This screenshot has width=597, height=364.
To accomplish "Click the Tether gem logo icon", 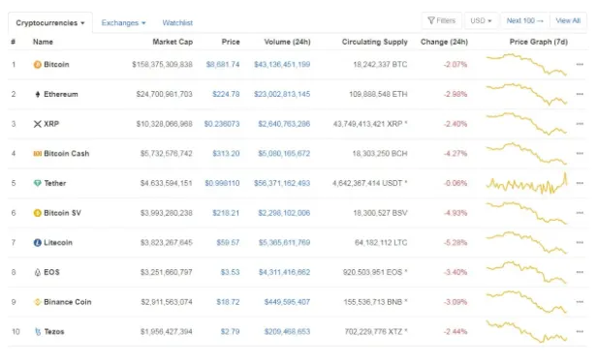I will (37, 183).
